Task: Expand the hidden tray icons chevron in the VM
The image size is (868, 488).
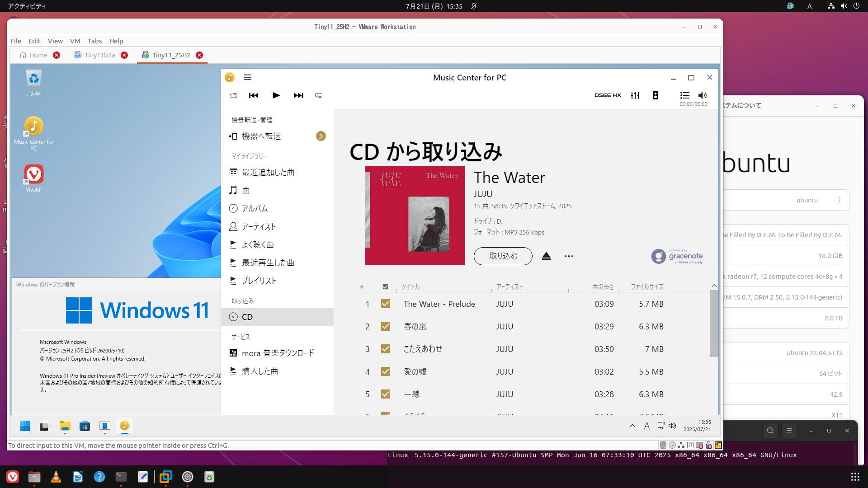Action: [x=632, y=426]
